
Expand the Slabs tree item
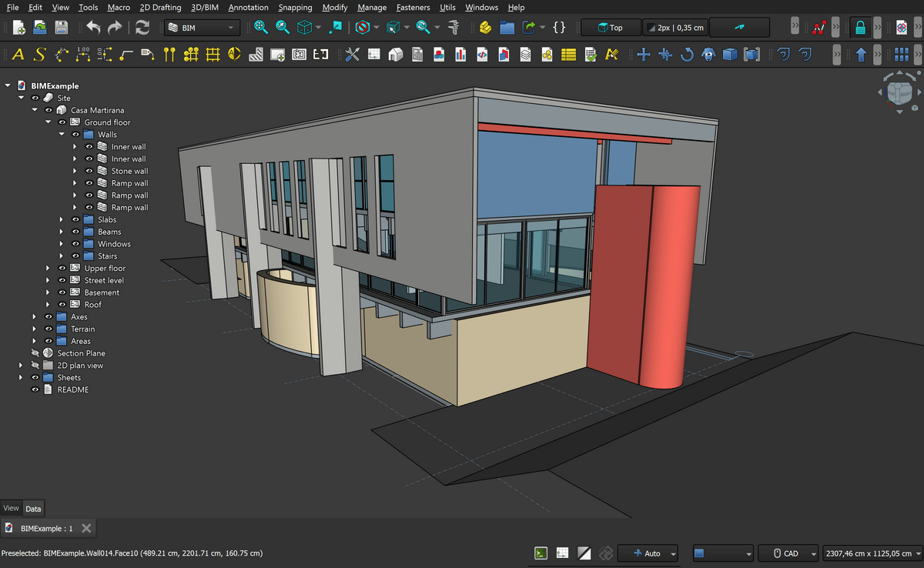tap(61, 219)
